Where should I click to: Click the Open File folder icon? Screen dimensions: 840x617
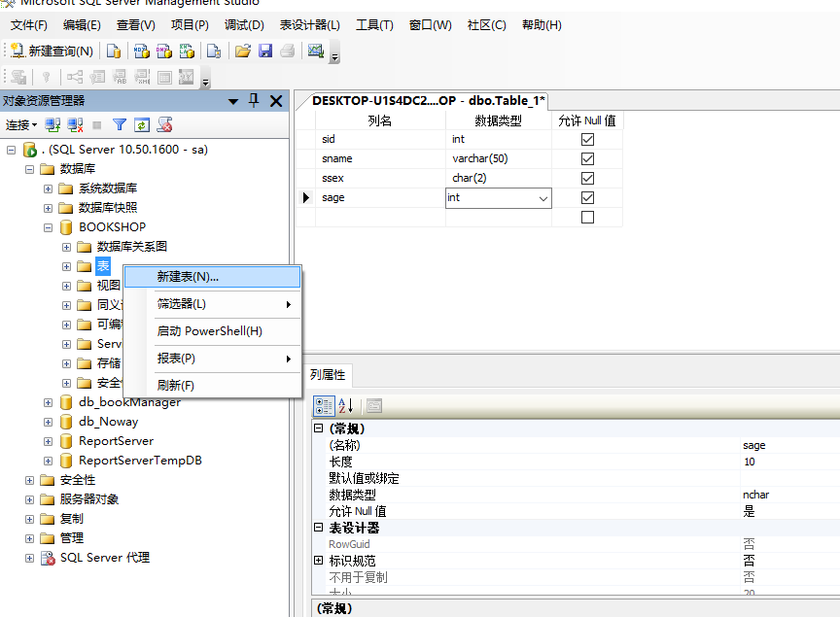click(243, 51)
